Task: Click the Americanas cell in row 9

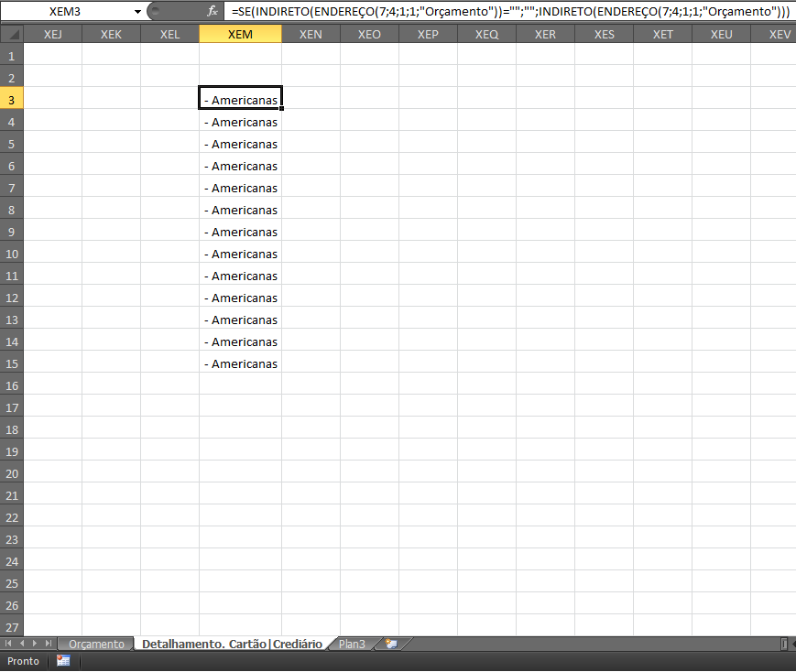Action: click(x=240, y=232)
